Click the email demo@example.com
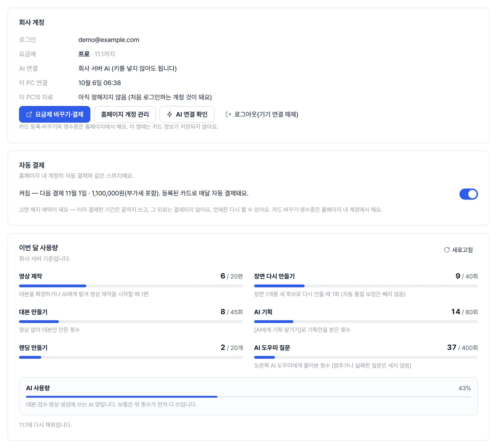 (x=109, y=40)
